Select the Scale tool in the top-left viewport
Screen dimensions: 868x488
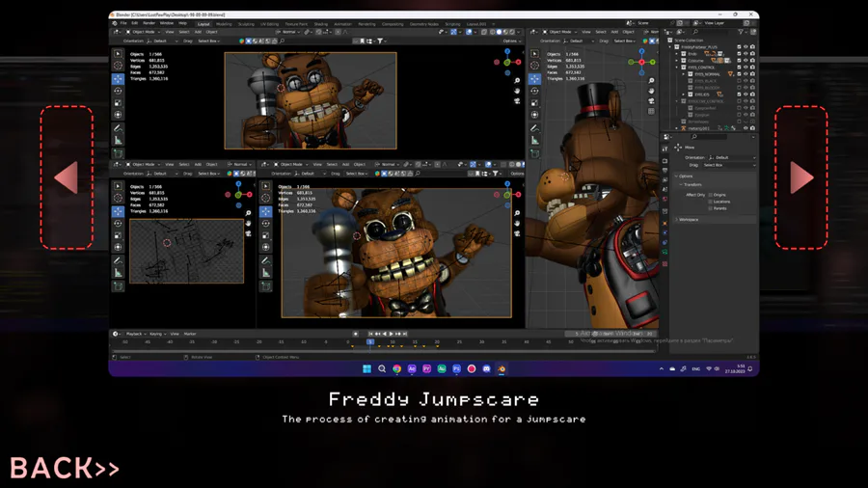coord(118,103)
